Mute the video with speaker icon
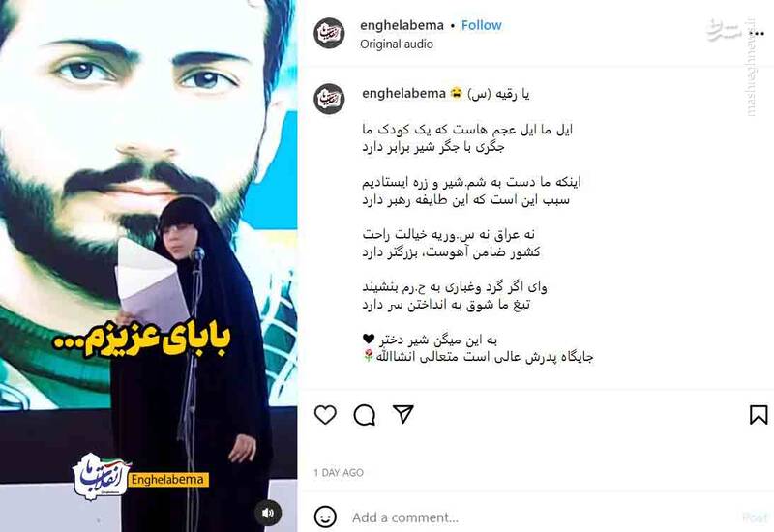The image size is (774, 532). coord(268,514)
